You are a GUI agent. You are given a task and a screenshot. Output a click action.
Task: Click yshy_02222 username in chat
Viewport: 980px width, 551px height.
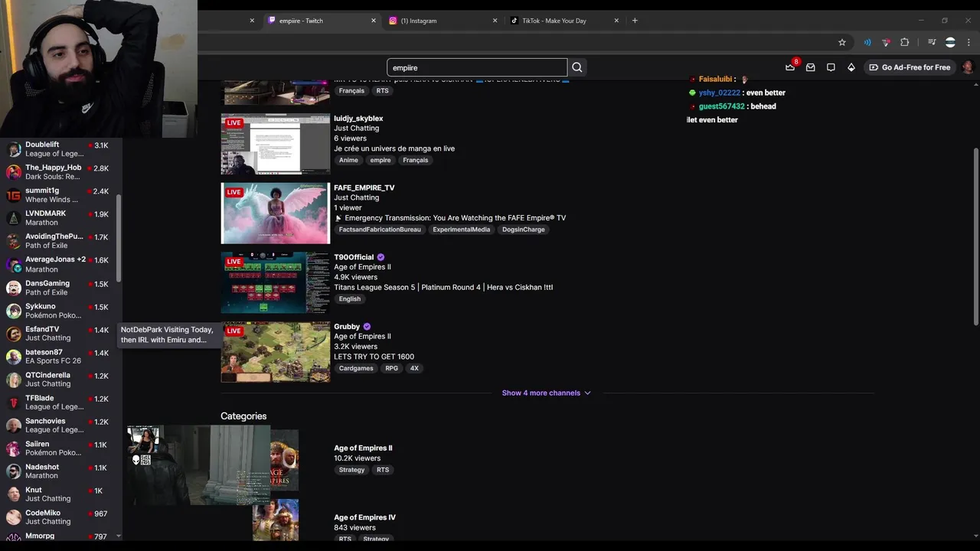(720, 93)
